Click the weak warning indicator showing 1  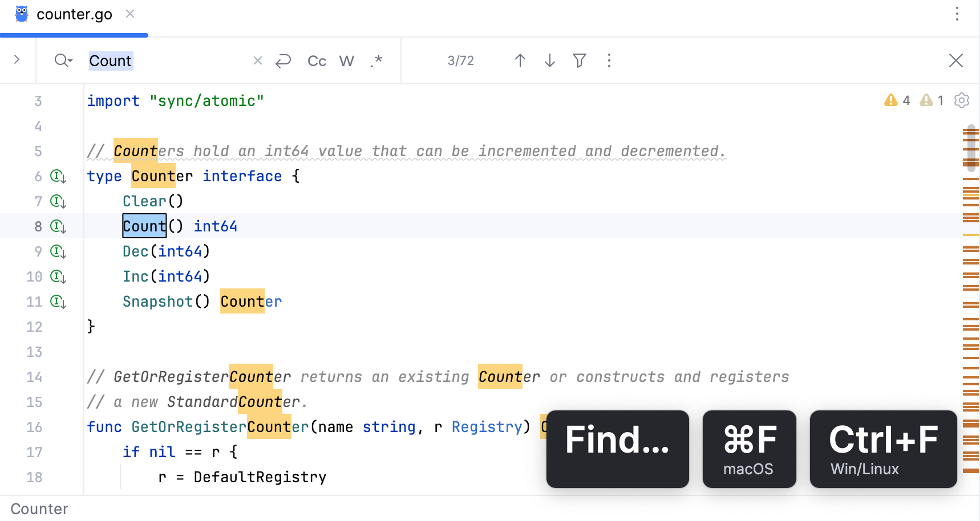coord(932,100)
